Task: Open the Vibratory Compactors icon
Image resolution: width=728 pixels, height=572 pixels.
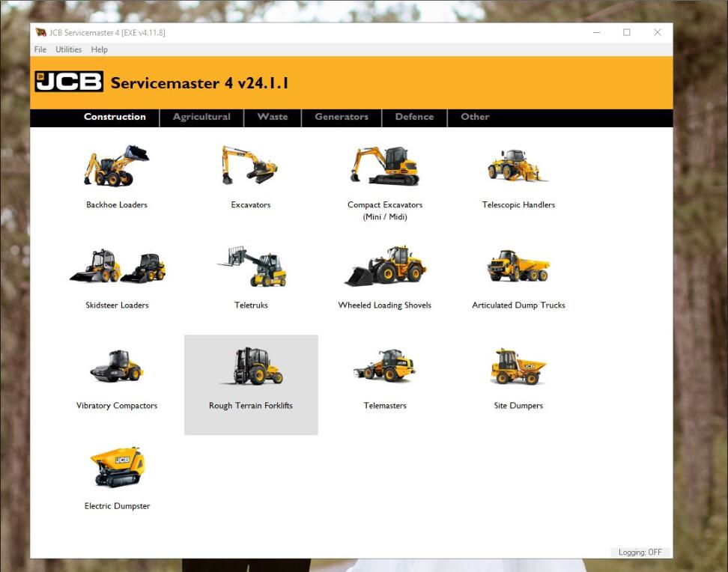Action: [x=117, y=366]
